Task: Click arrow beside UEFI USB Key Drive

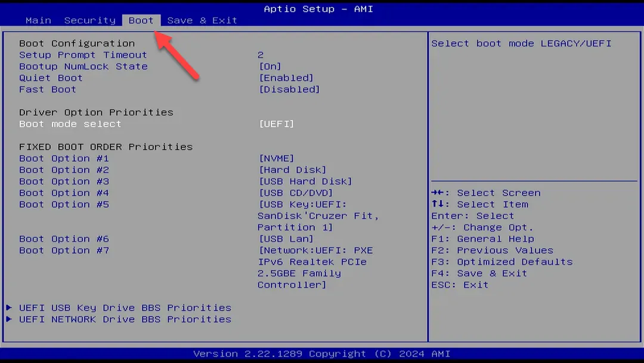Action: point(9,307)
